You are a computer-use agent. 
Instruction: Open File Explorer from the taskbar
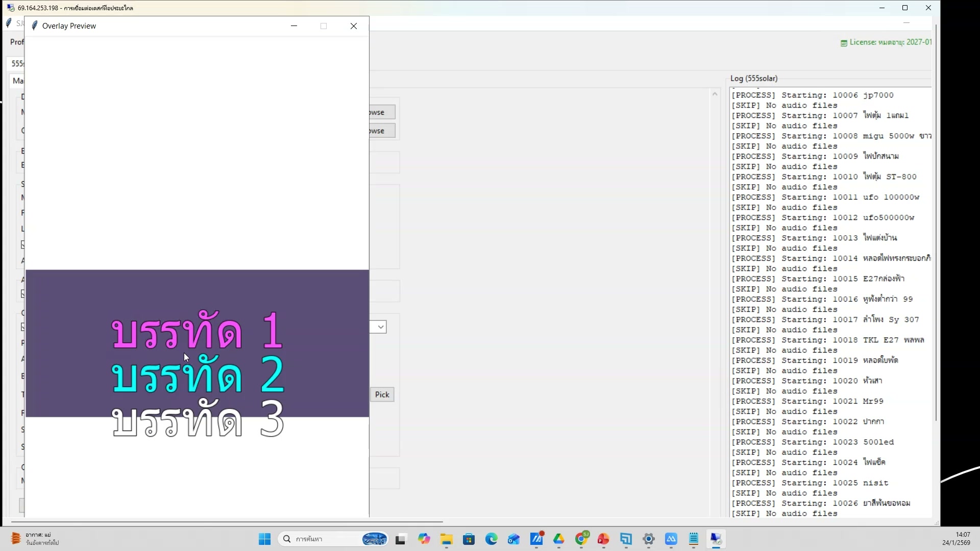pyautogui.click(x=447, y=539)
